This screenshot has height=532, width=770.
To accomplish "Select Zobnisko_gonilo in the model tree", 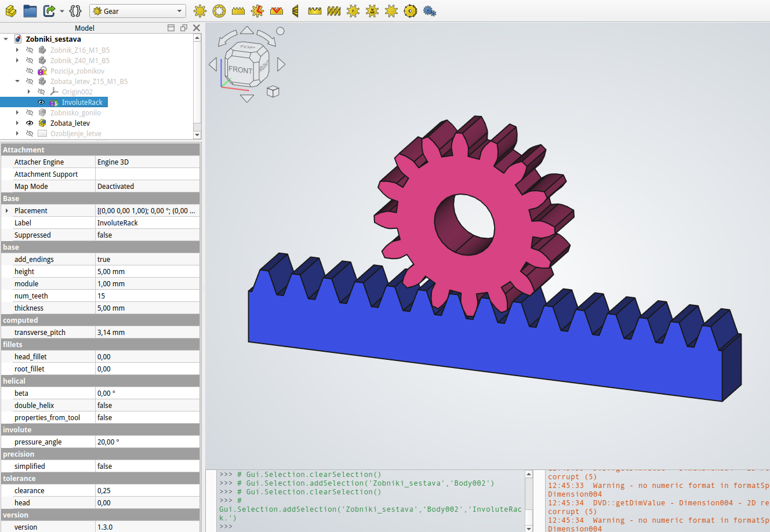I will (75, 113).
